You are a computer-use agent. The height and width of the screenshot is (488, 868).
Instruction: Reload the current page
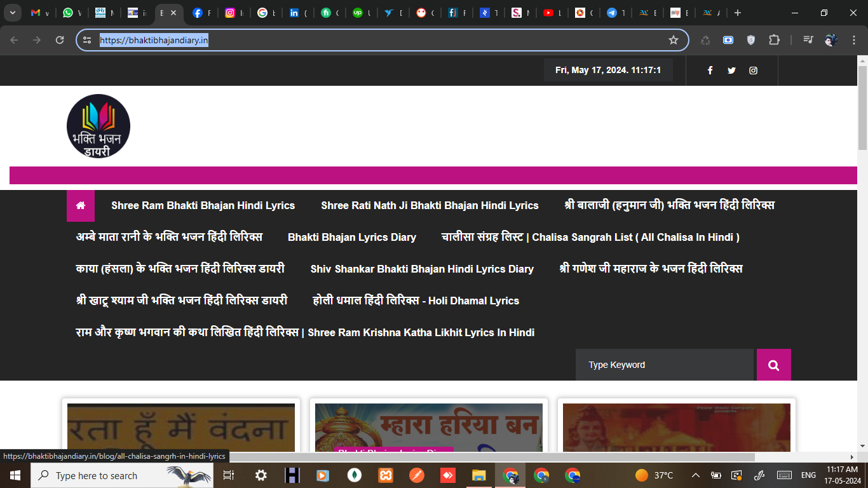coord(60,40)
